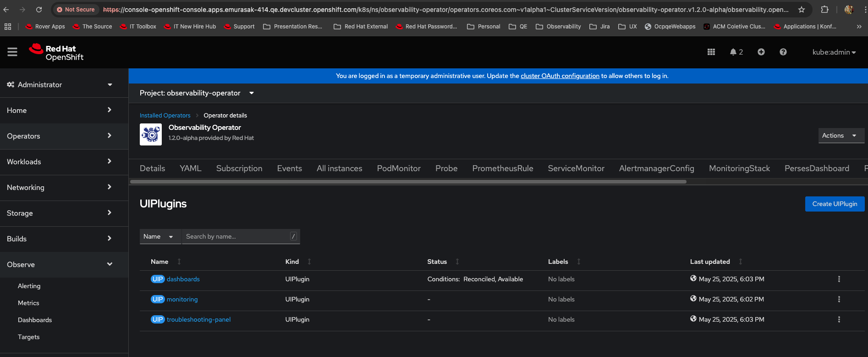Screen dimensions: 868x357
Task: Switch to the MonitoringStack tab
Action: tap(739, 168)
